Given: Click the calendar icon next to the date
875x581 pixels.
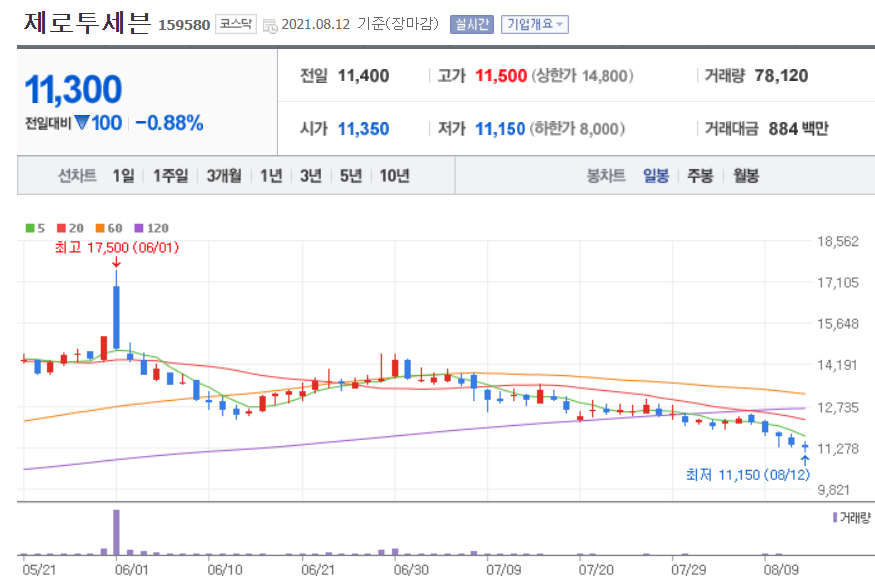Looking at the screenshot, I should point(270,26).
